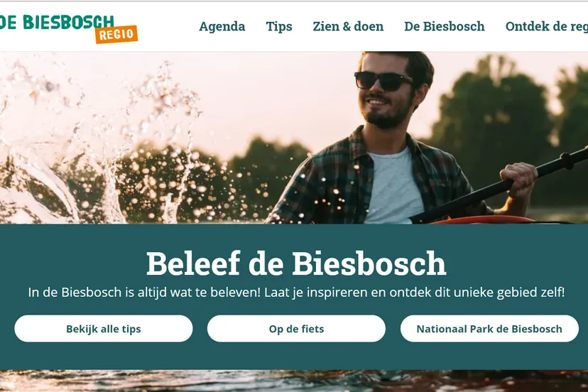Click the orange Regio badge in logo

pyautogui.click(x=116, y=35)
